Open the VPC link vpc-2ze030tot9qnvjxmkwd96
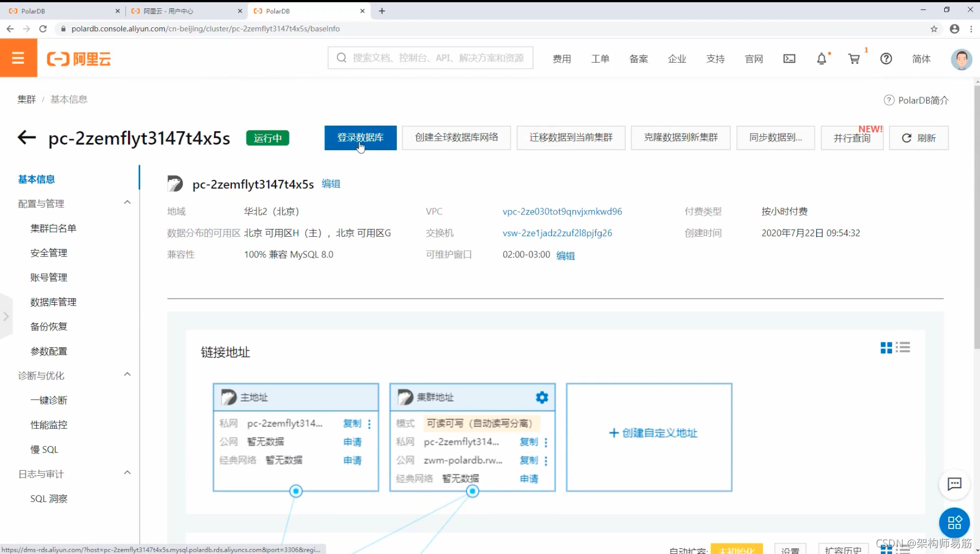 click(562, 211)
